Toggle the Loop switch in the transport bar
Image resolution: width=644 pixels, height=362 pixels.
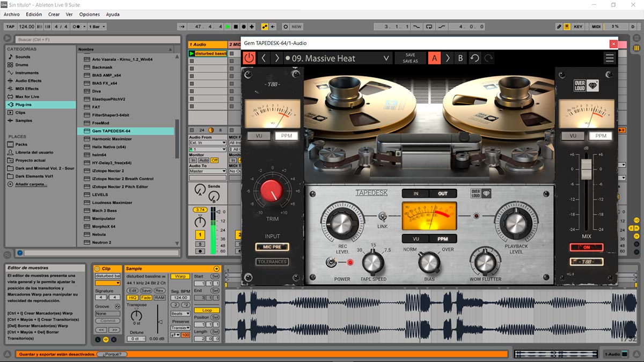[429, 26]
